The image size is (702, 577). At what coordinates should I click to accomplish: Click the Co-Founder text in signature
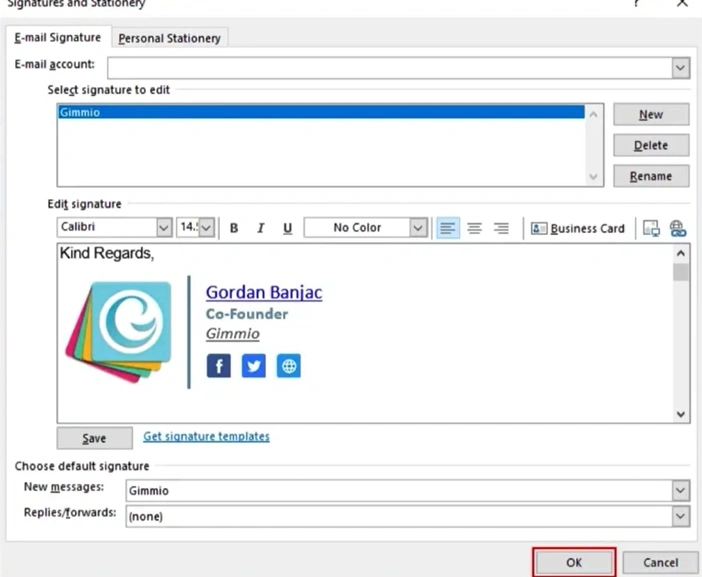click(247, 314)
